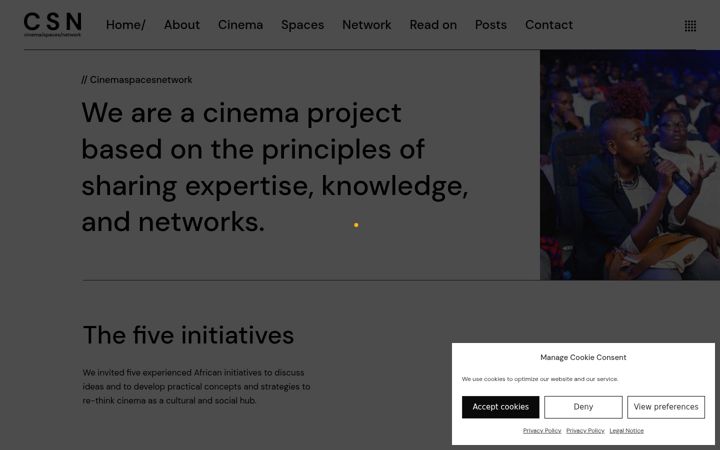Screen dimensions: 720x450
Task: Open the Posts menu item
Action: [491, 25]
